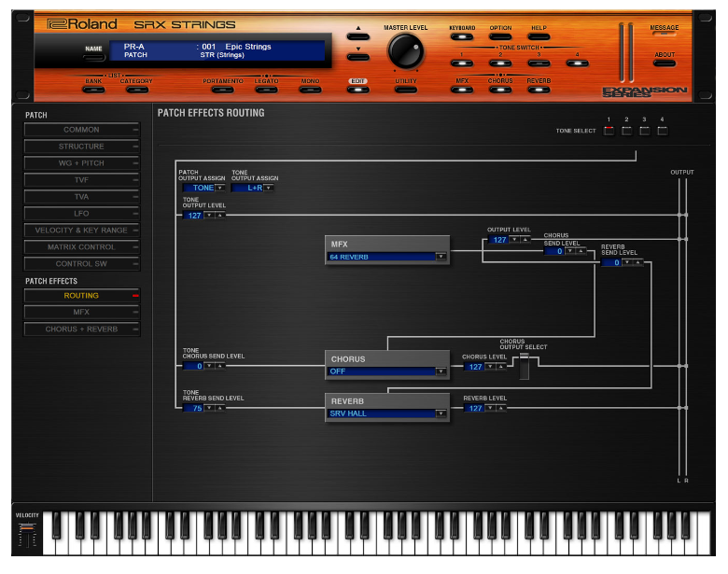The height and width of the screenshot is (574, 728).
Task: Decrease MFX Reverb Send Level stepper
Action: coord(627,262)
